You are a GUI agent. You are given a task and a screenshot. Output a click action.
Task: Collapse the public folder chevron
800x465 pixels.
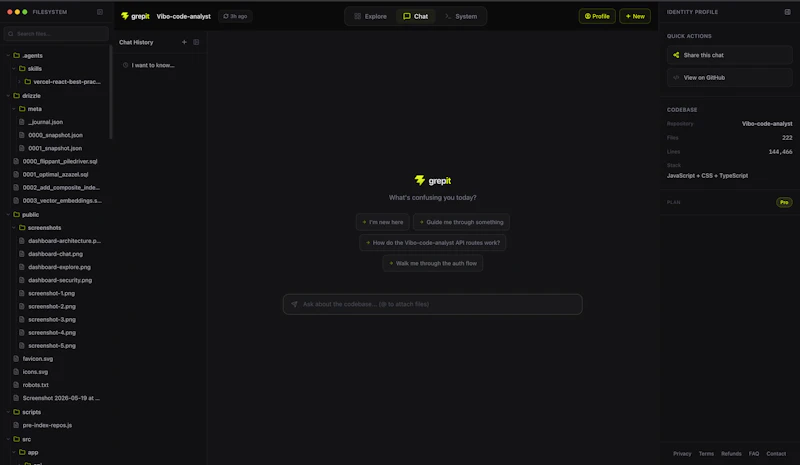coord(8,214)
